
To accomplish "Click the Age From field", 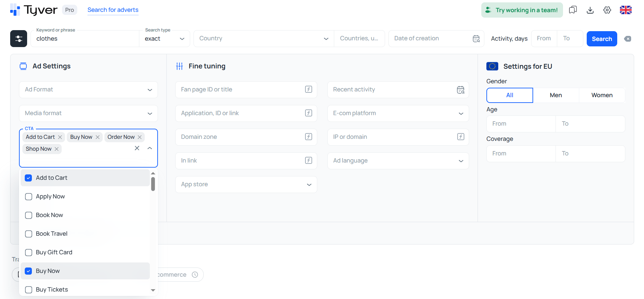I will [521, 124].
